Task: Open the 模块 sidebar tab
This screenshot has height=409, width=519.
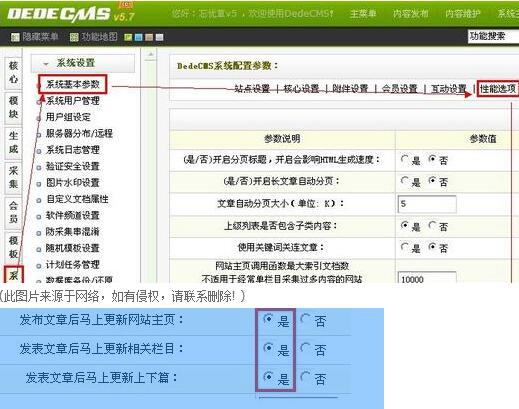Action: point(13,107)
